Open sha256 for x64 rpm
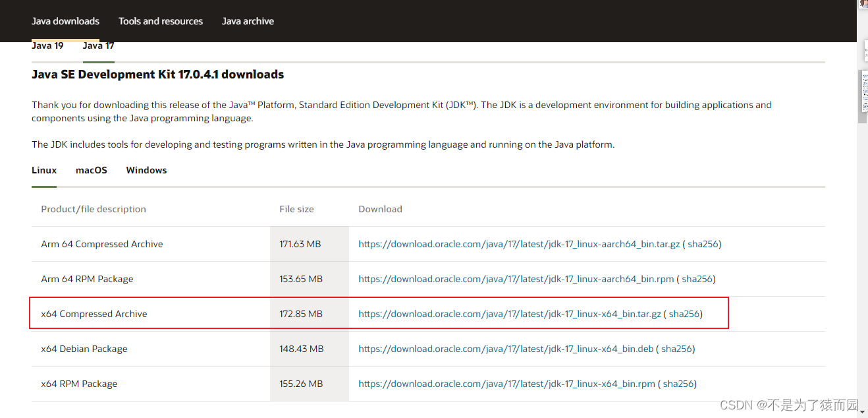Image resolution: width=868 pixels, height=418 pixels. (678, 384)
